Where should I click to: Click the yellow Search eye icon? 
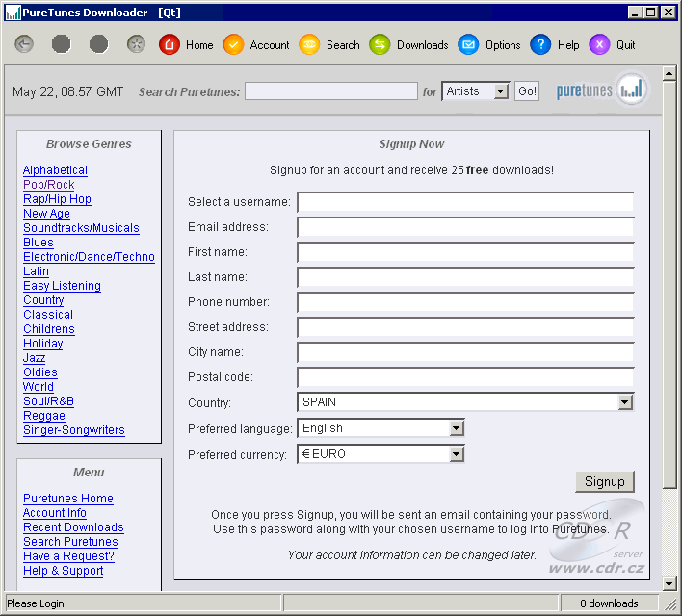pos(309,44)
